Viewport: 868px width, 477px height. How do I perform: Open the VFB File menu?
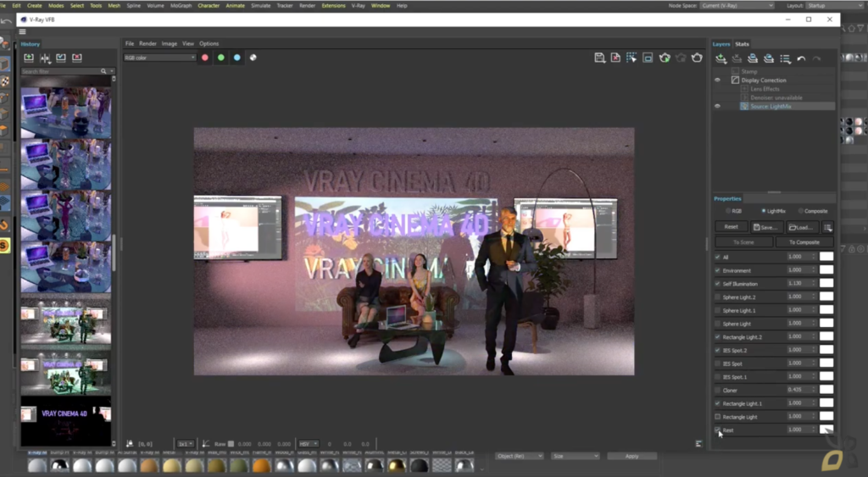click(x=130, y=44)
